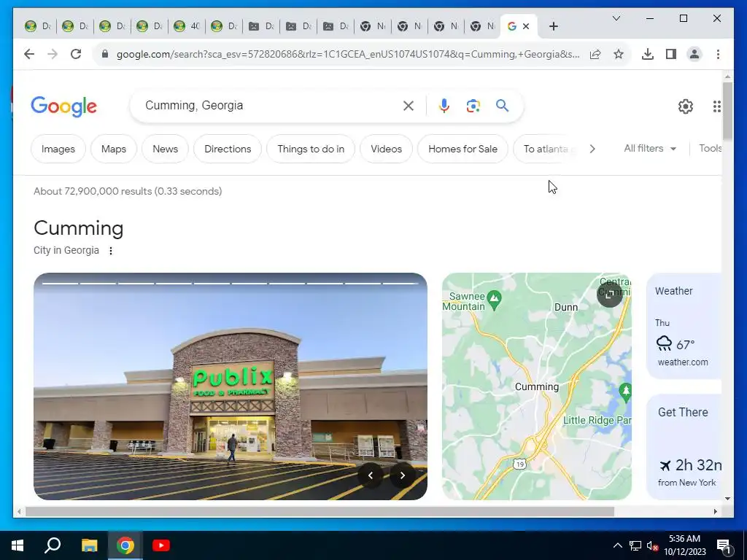
Task: Click the horizontal scrollbar right arrow
Action: tap(715, 512)
